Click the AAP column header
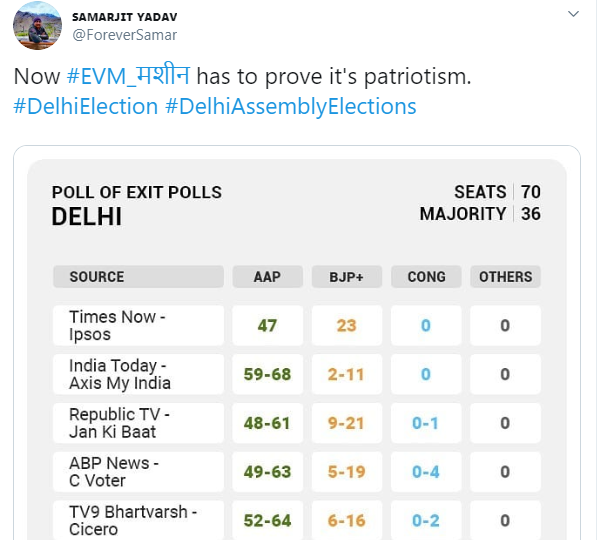The width and height of the screenshot is (606, 540). coord(267,277)
